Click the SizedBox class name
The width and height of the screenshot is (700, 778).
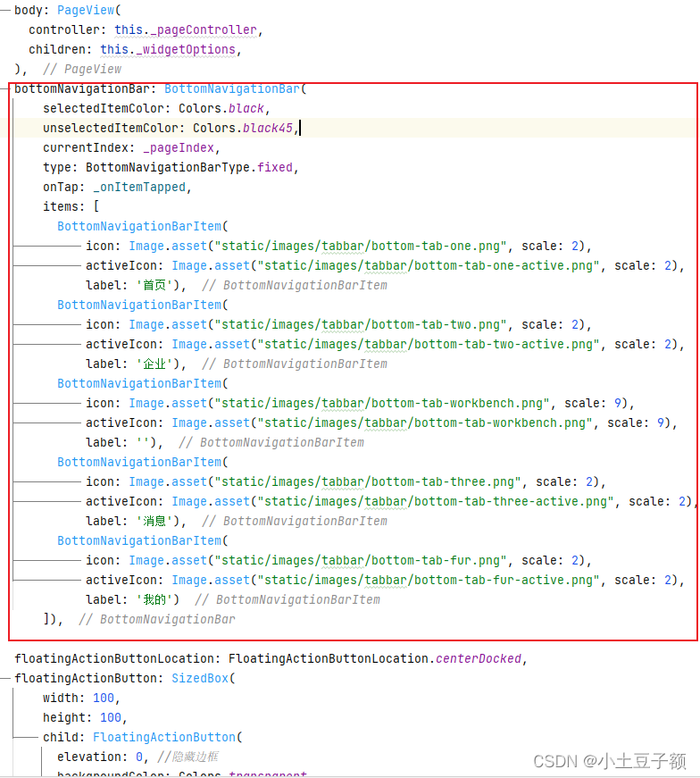point(200,678)
